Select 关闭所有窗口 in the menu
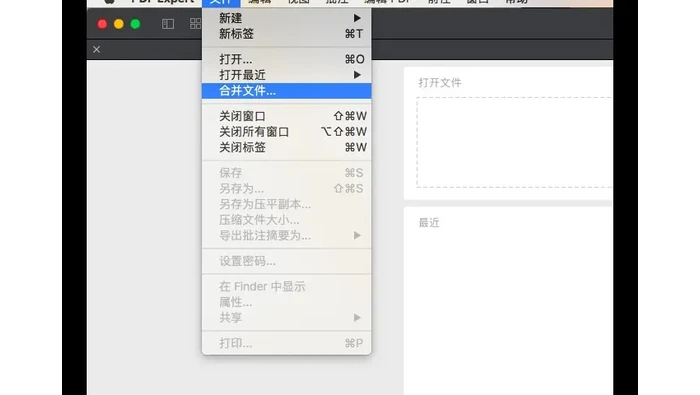The image size is (700, 395). 287,132
